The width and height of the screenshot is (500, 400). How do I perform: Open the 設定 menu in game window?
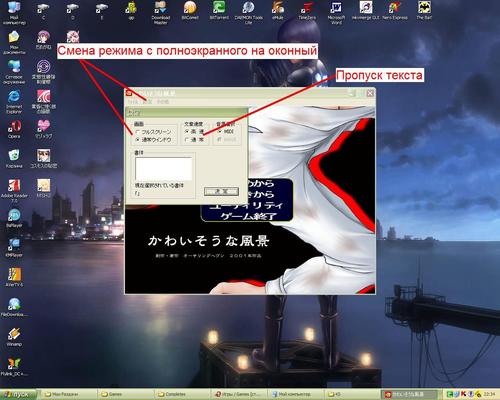pyautogui.click(x=147, y=101)
